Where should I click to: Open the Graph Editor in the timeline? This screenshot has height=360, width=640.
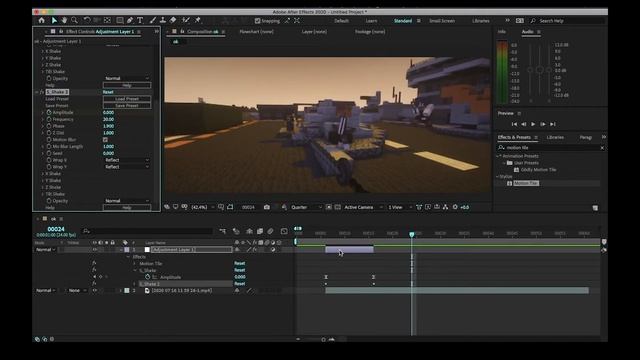coord(284,231)
